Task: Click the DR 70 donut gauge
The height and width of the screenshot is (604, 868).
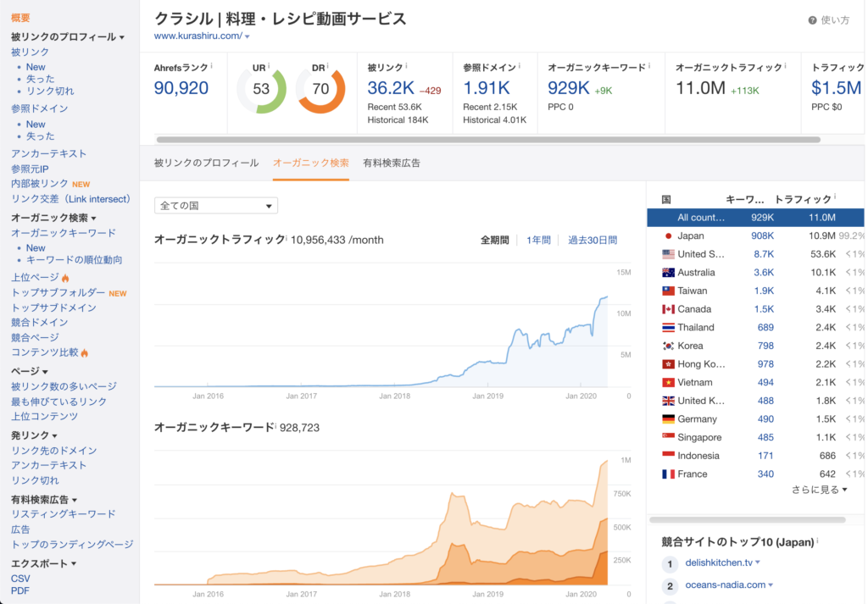Action: point(320,89)
